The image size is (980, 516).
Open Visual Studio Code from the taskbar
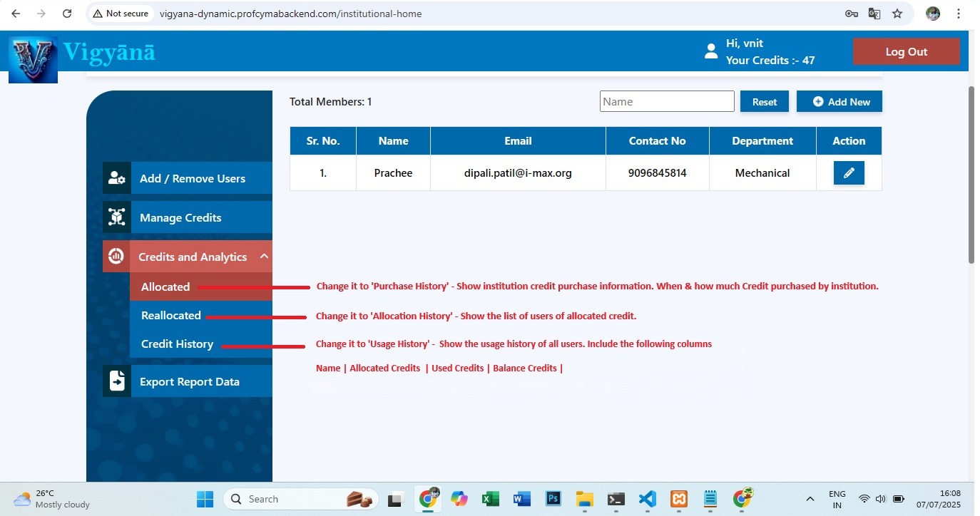point(647,499)
